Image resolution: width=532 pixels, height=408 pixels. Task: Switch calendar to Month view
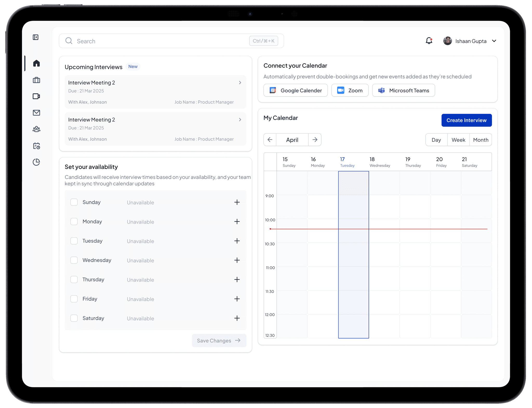(481, 140)
